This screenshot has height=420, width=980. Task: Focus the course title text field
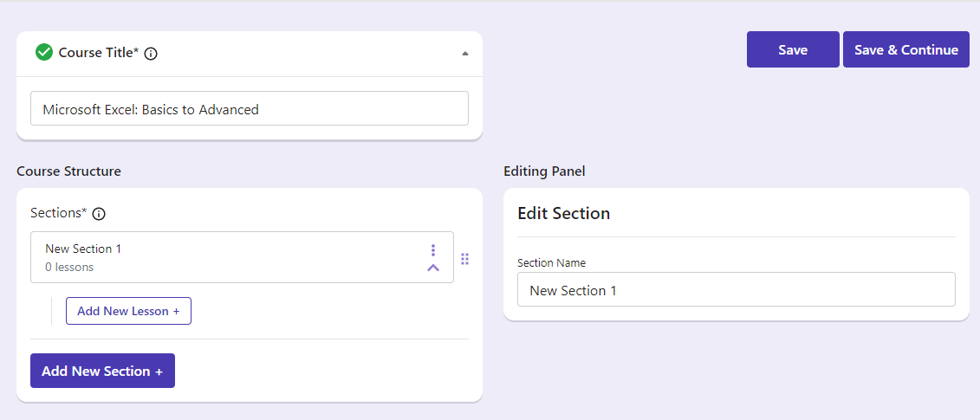[x=250, y=109]
